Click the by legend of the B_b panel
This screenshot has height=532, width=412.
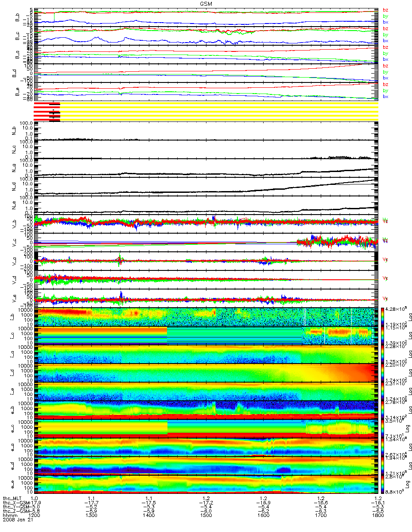[x=385, y=16]
